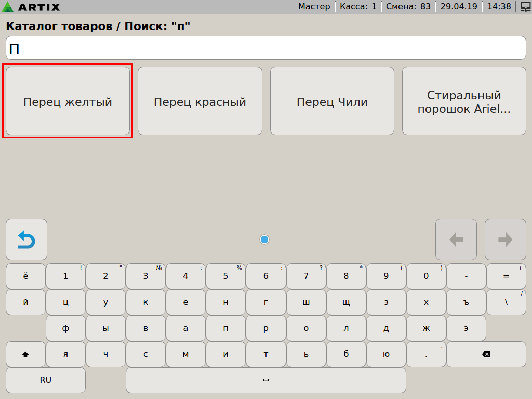Tap the number 5 key
Viewport: 532px width, 399px height.
[225, 276]
